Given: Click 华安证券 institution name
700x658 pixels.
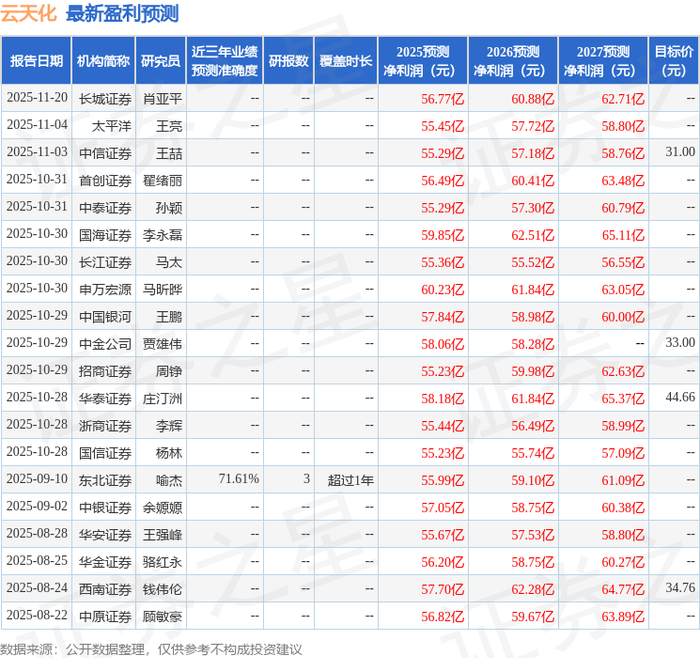Looking at the screenshot, I should 105,534.
